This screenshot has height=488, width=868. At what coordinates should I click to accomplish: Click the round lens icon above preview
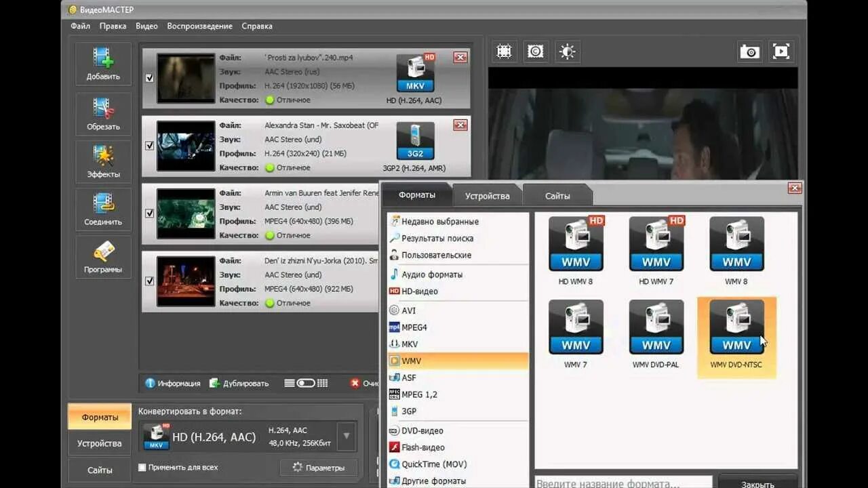(x=536, y=52)
